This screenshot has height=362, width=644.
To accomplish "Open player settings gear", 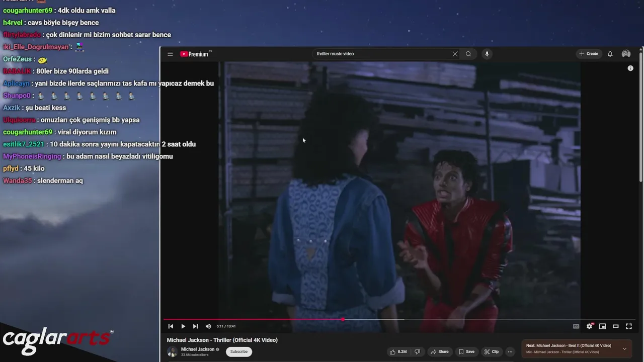I will 589,326.
